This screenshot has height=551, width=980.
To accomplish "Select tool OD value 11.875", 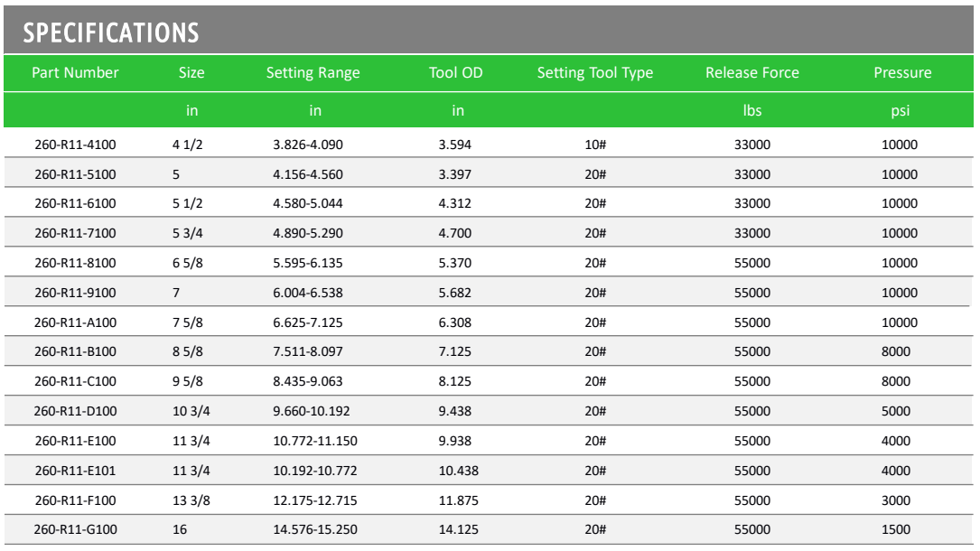I will click(x=458, y=500).
